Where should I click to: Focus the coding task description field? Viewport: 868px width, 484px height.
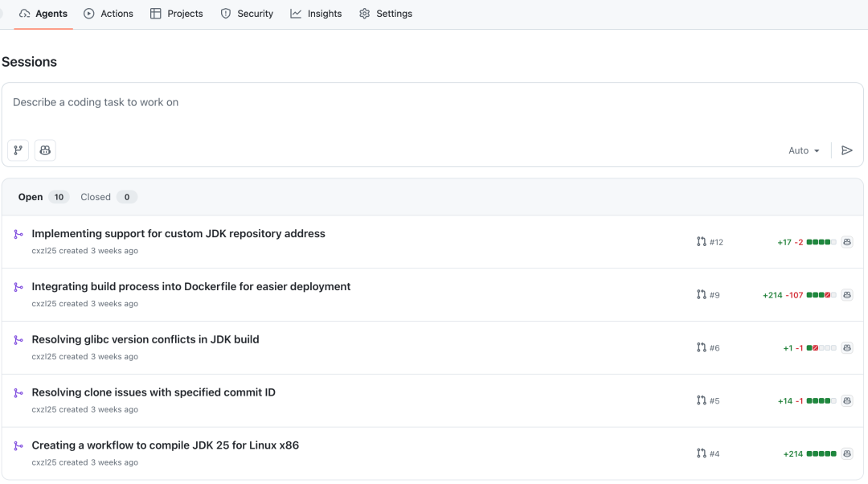[432, 102]
